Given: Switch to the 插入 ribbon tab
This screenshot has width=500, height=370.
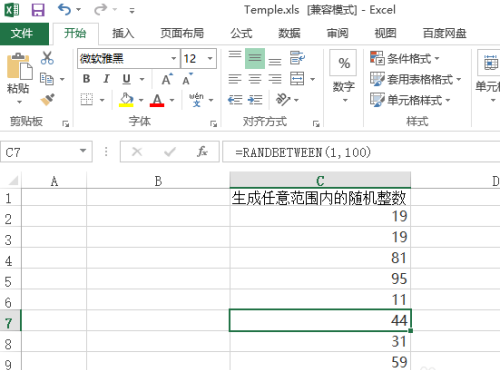Looking at the screenshot, I should coord(123,33).
